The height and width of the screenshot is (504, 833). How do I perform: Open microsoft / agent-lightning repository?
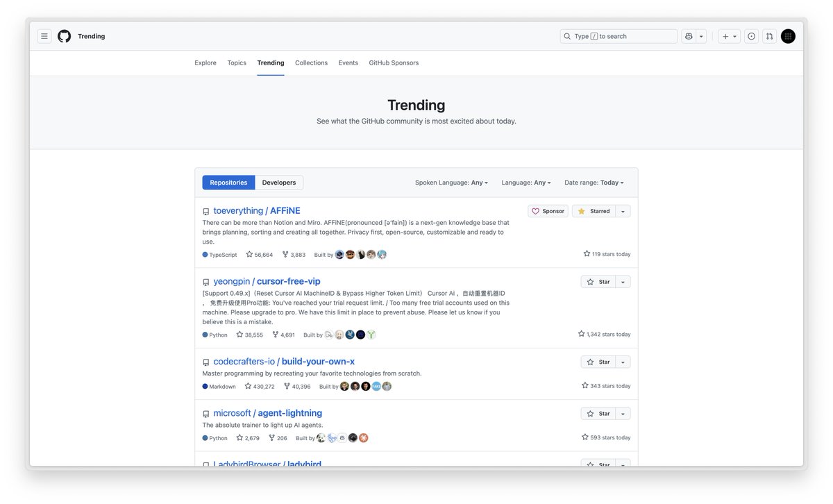(x=267, y=413)
